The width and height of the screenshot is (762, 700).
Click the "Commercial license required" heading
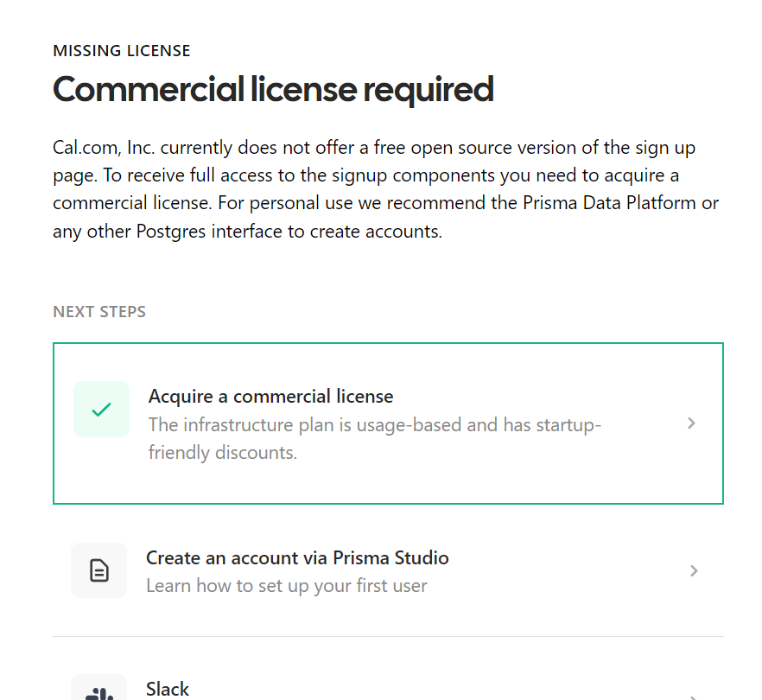point(273,90)
